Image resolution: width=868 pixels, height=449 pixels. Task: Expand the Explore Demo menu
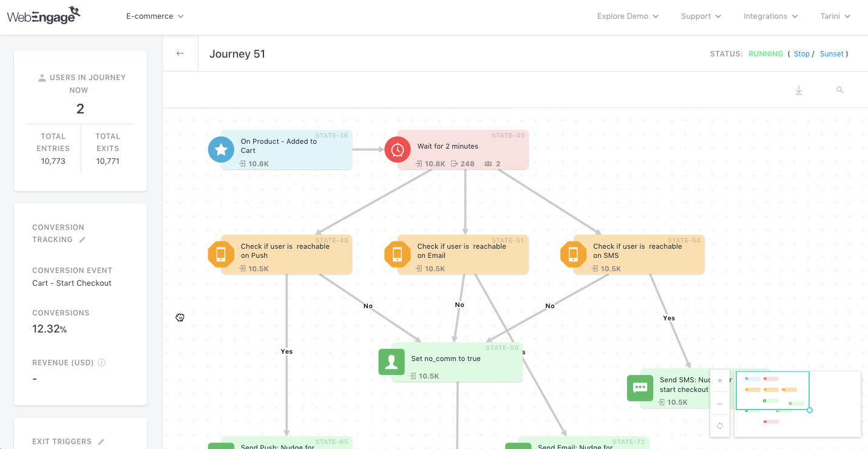coord(628,16)
